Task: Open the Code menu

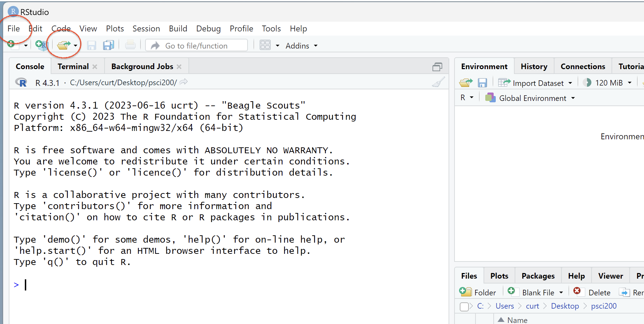Action: tap(61, 29)
